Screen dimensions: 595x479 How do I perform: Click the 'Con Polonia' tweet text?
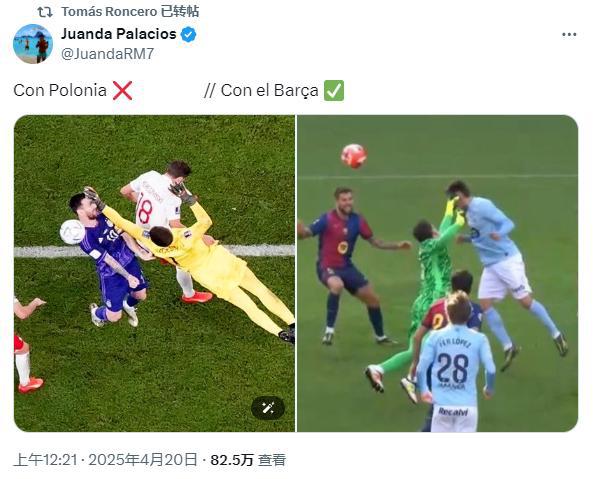[x=60, y=90]
